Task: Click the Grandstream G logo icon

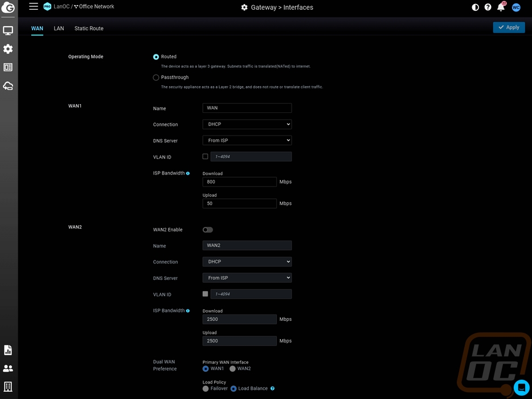Action: pos(8,7)
